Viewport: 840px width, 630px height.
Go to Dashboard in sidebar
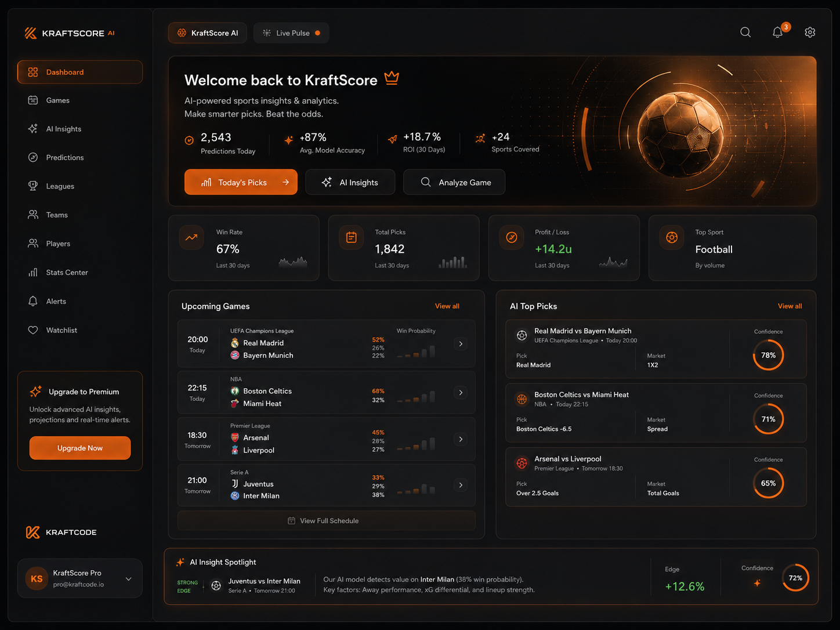click(x=80, y=72)
